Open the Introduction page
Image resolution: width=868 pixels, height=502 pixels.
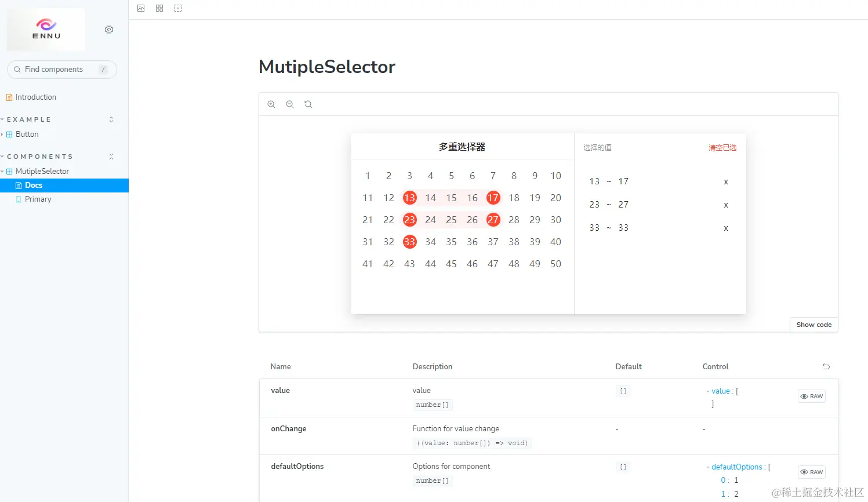click(x=35, y=97)
